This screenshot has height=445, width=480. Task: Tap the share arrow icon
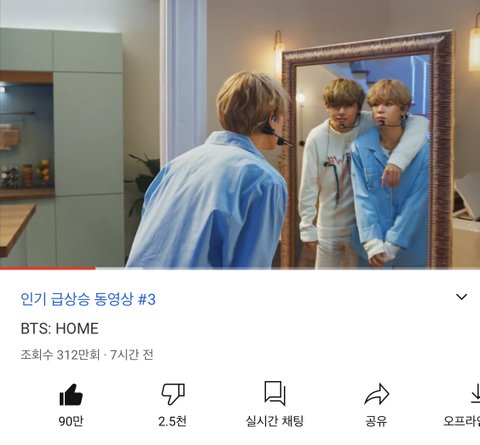pyautogui.click(x=377, y=394)
